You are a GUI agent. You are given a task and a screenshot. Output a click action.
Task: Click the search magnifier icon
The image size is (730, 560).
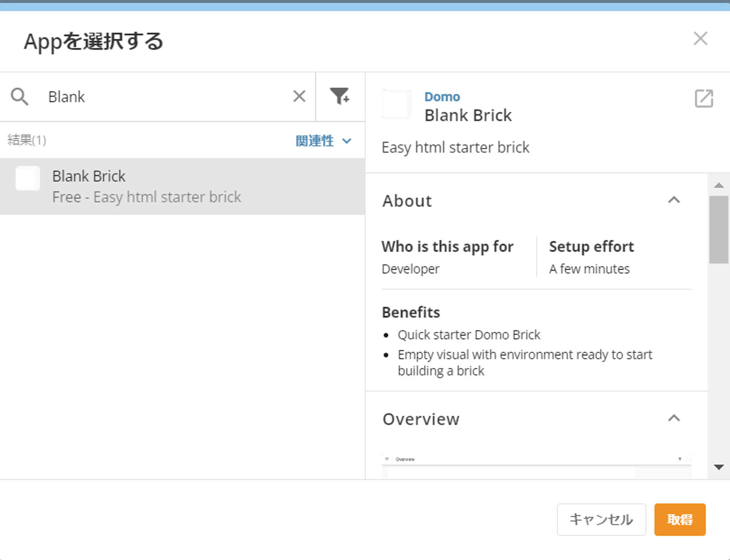[20, 97]
